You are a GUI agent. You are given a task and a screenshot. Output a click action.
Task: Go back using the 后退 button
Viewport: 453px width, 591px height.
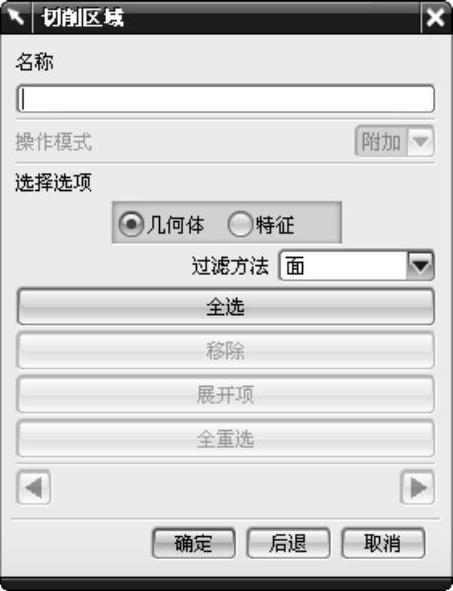288,543
